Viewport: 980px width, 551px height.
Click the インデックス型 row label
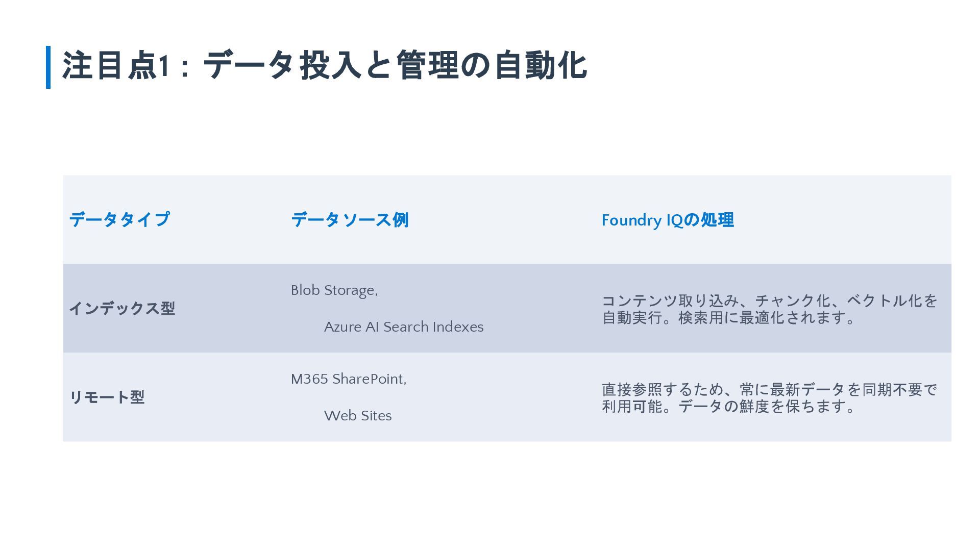coord(122,308)
